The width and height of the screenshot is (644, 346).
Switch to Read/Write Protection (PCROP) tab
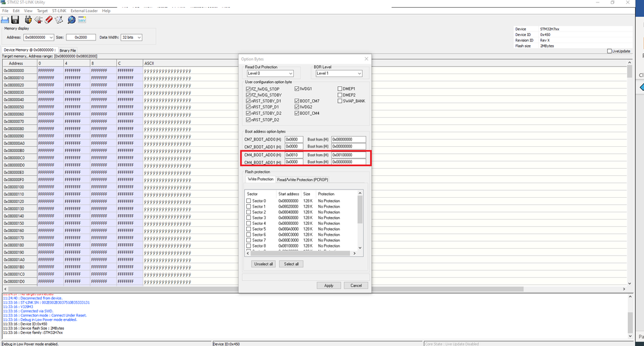tap(303, 180)
